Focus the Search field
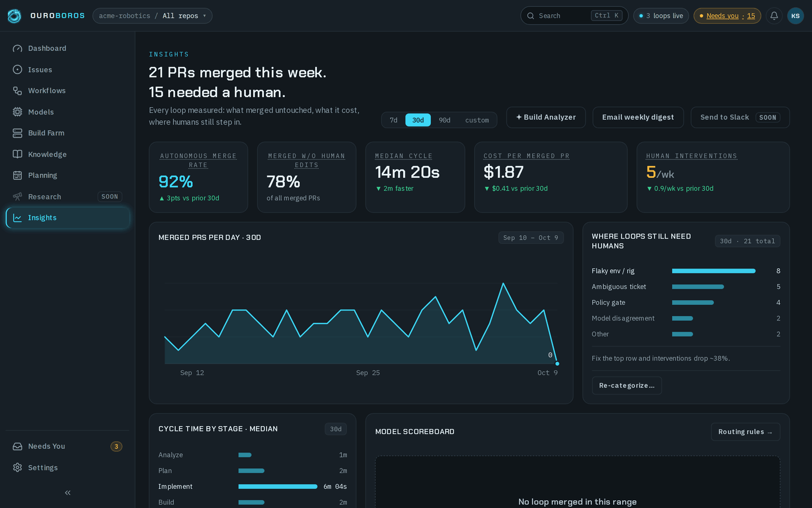This screenshot has height=508, width=812. coord(574,16)
